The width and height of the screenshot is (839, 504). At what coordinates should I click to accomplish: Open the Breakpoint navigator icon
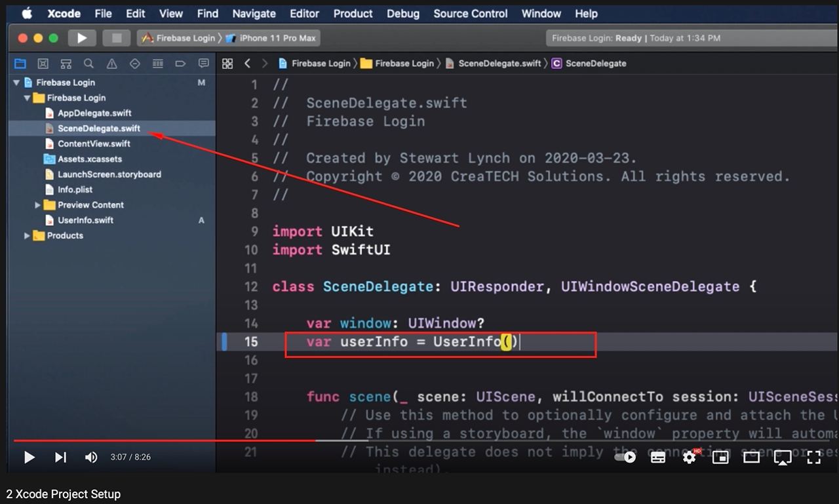click(x=180, y=64)
